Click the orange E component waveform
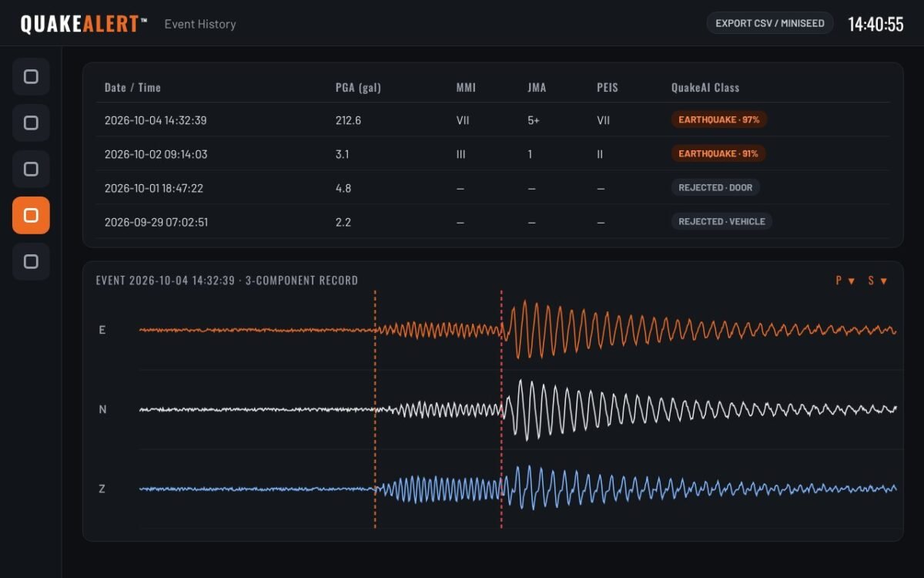This screenshot has height=578, width=924. click(517, 330)
